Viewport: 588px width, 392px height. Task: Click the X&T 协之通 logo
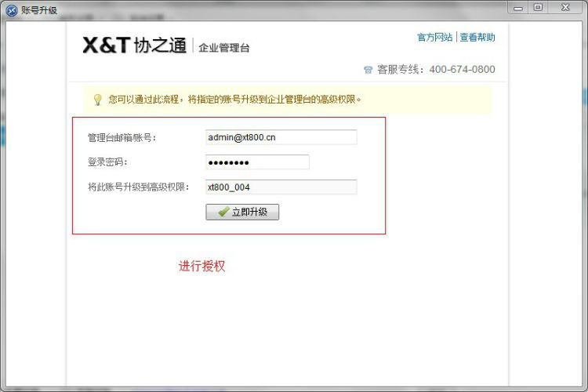(x=135, y=45)
